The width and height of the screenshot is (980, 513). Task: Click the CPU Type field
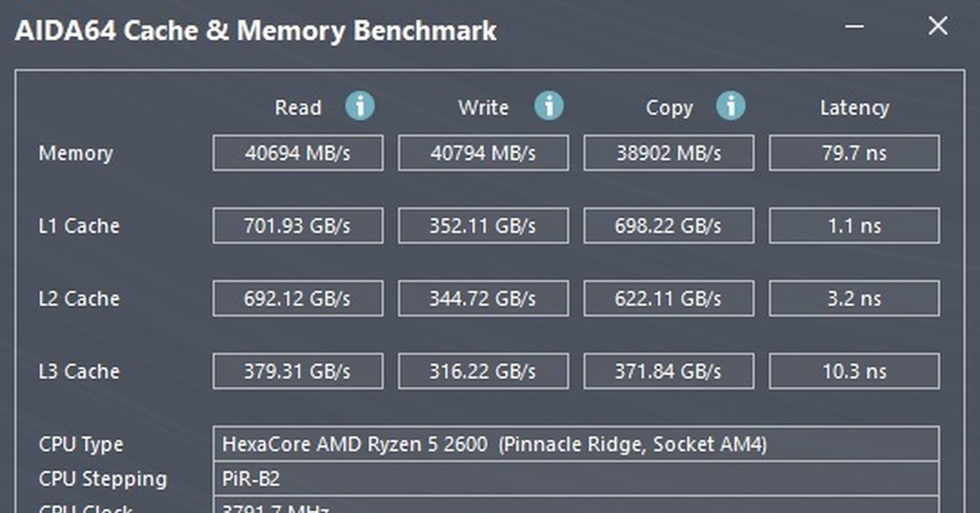click(576, 445)
